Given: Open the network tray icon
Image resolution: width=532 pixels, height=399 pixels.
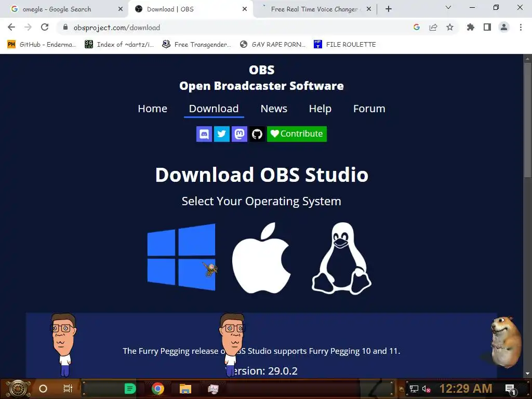Looking at the screenshot, I should point(414,389).
